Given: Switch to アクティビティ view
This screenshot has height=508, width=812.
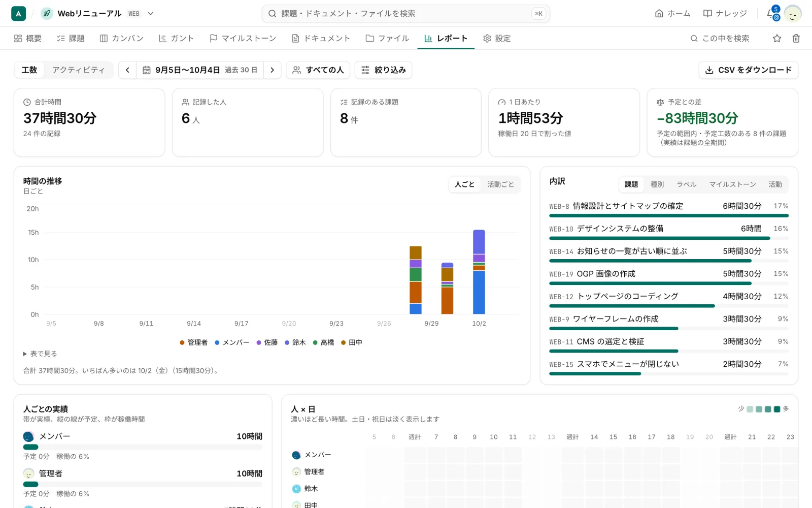Looking at the screenshot, I should pos(78,70).
